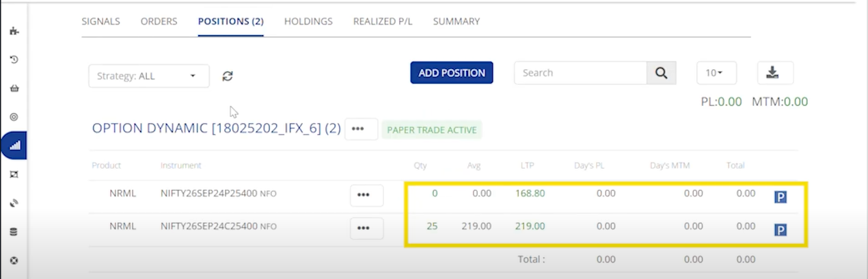
Task: Click into the Search input field
Action: pyautogui.click(x=580, y=73)
